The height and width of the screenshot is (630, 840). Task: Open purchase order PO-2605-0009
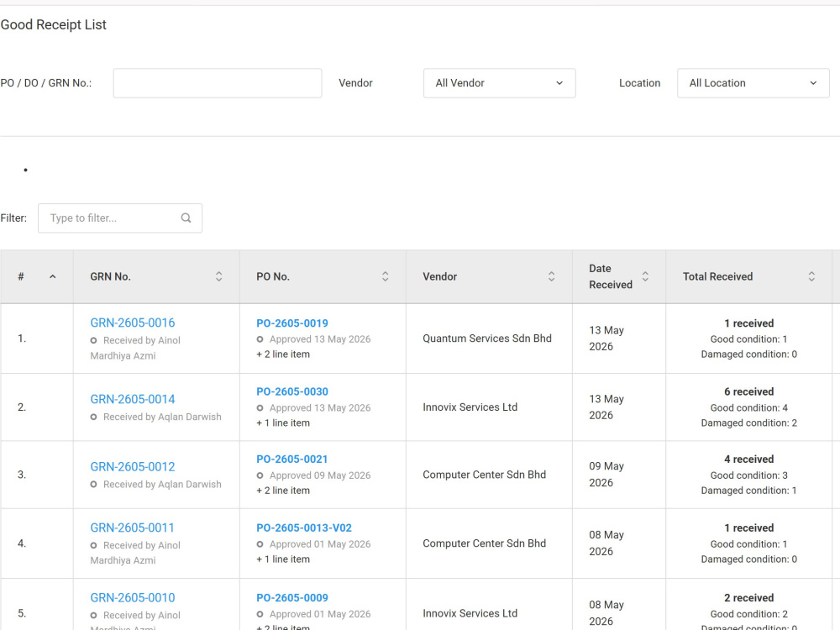pyautogui.click(x=292, y=598)
